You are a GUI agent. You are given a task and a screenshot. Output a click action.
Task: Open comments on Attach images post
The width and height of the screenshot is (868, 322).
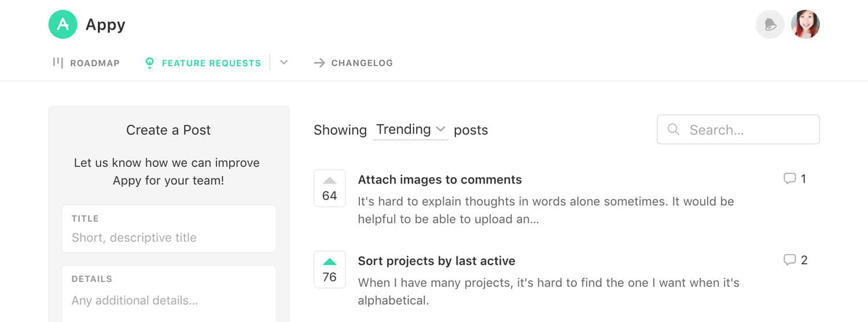click(794, 179)
